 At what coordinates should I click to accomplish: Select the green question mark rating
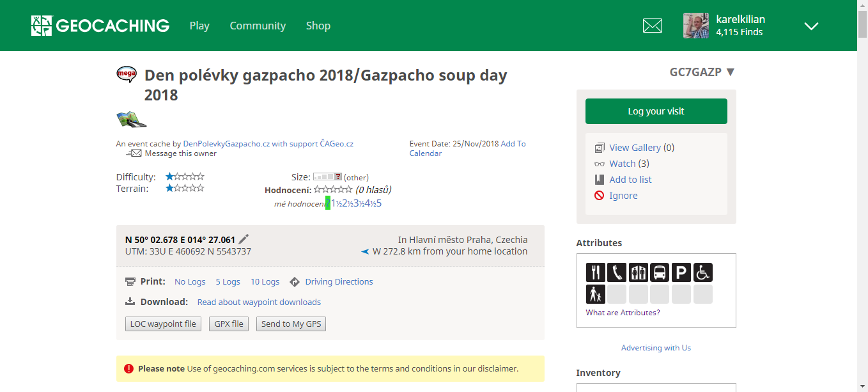(x=328, y=203)
